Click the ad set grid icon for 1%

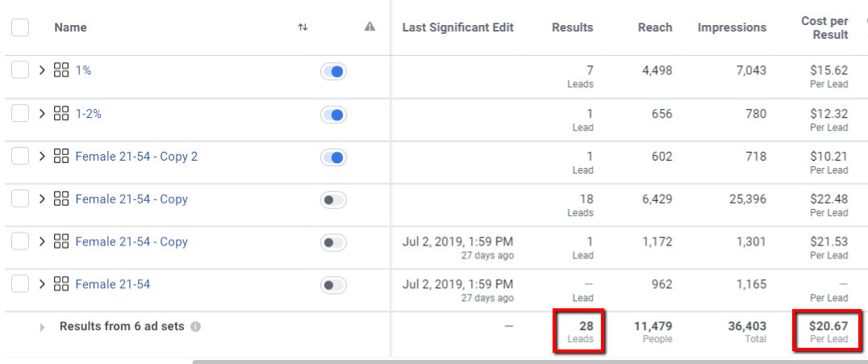[x=61, y=70]
